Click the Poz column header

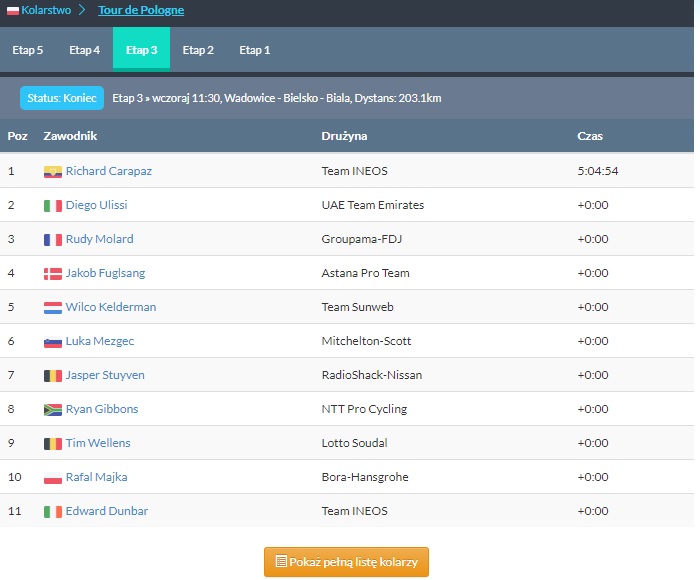(17, 136)
